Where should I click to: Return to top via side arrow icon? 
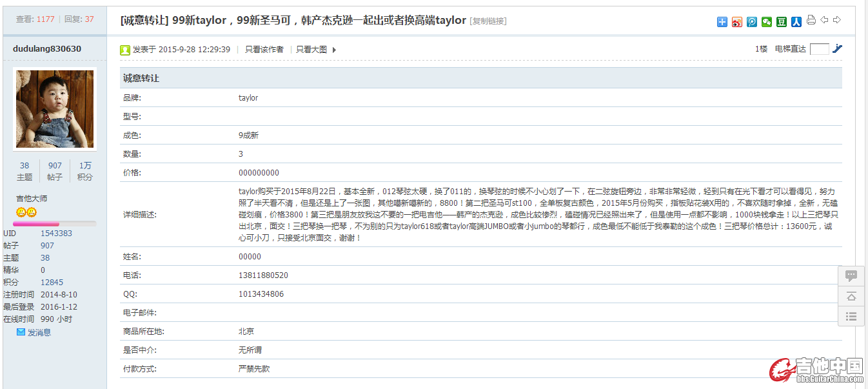coord(851,296)
